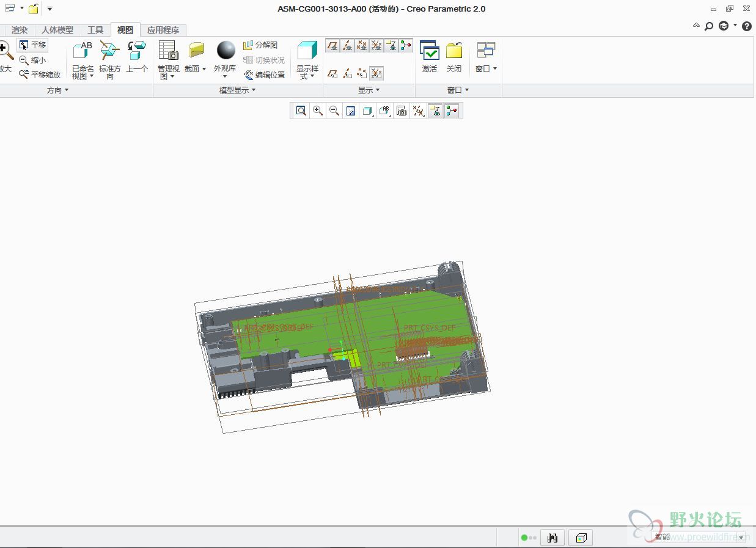Open Help question mark icon
The image size is (756, 548).
[746, 26]
